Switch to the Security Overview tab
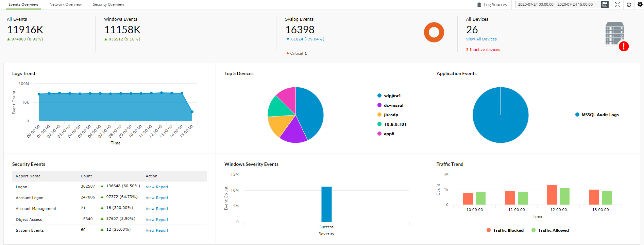This screenshot has height=245, width=644. coord(108,4)
